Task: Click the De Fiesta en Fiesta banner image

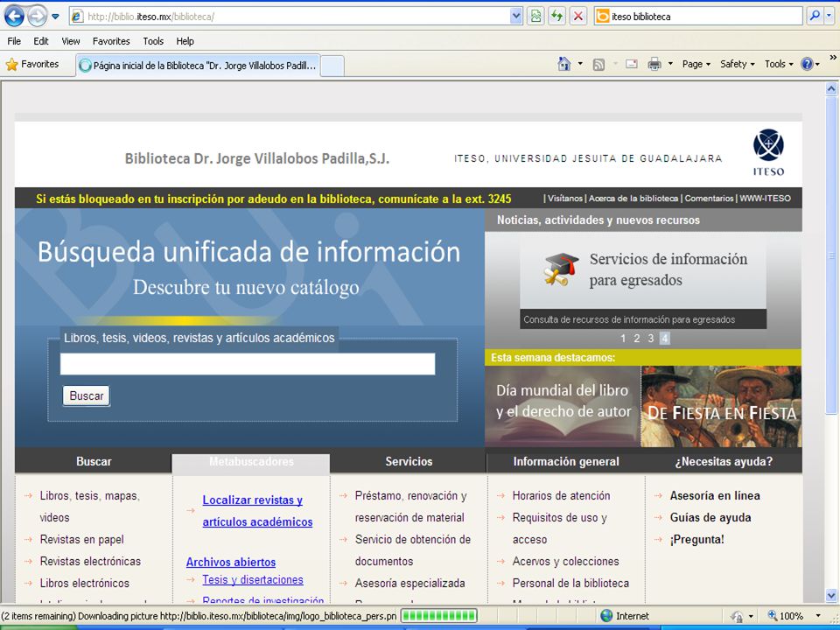Action: [721, 407]
